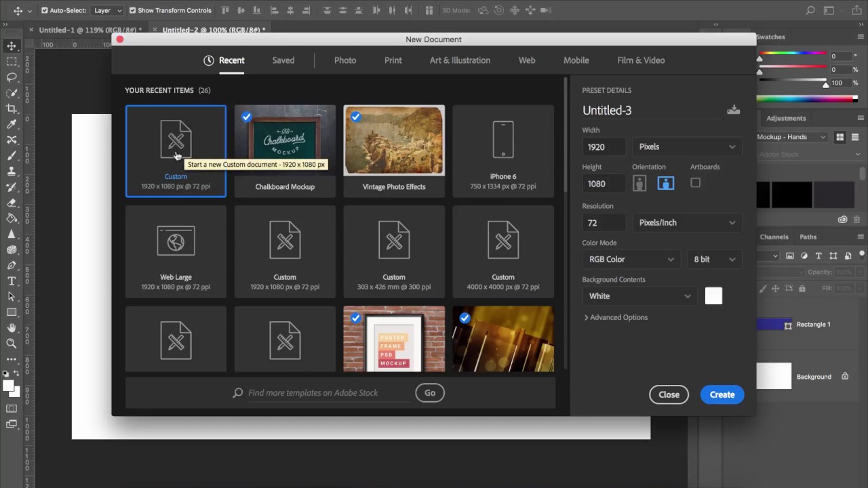Open the Mockup - Hands library dropdown
The image size is (868, 488).
click(792, 137)
